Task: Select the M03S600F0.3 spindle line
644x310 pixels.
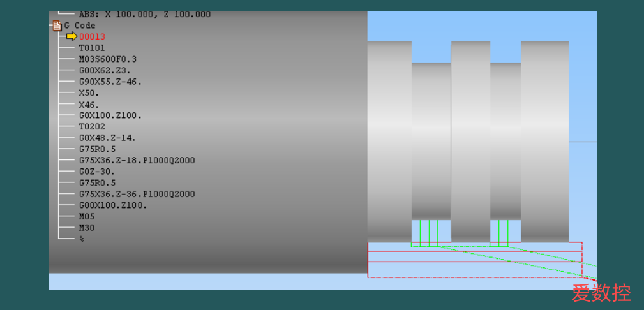Action: 108,59
